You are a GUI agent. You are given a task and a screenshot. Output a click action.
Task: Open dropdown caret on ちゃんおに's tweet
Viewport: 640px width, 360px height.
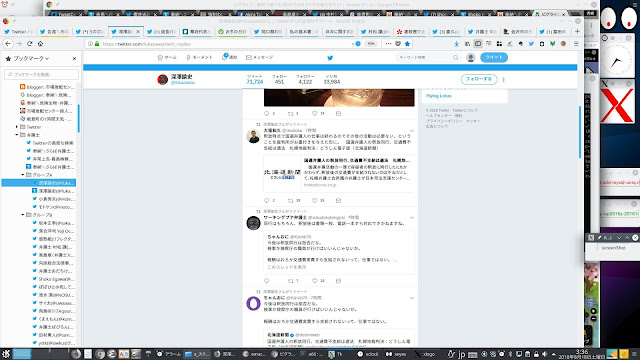click(412, 298)
